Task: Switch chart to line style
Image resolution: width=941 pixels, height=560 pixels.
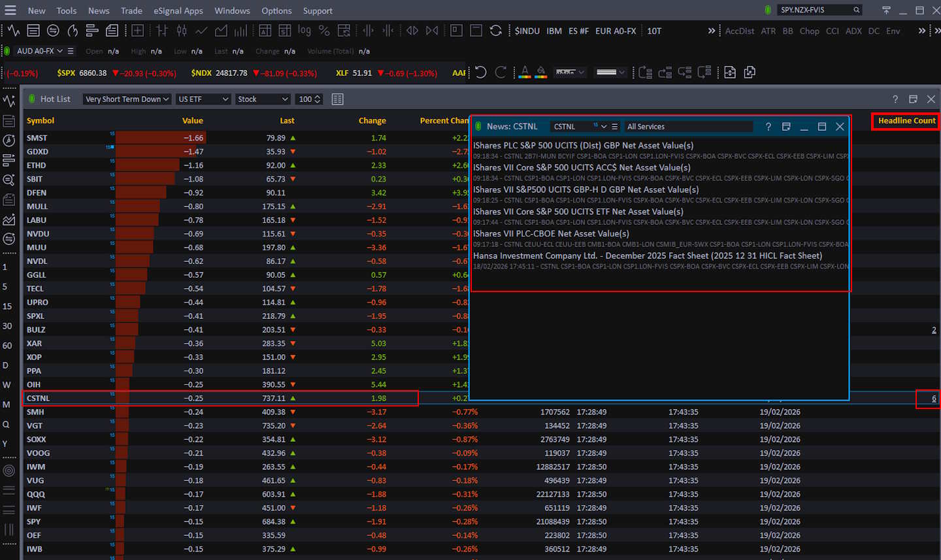Action: coord(201,31)
